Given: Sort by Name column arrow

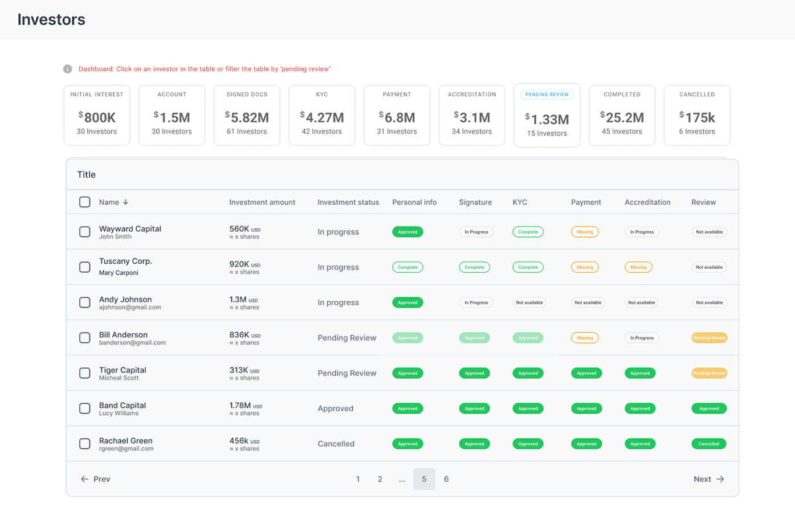Looking at the screenshot, I should pyautogui.click(x=125, y=202).
